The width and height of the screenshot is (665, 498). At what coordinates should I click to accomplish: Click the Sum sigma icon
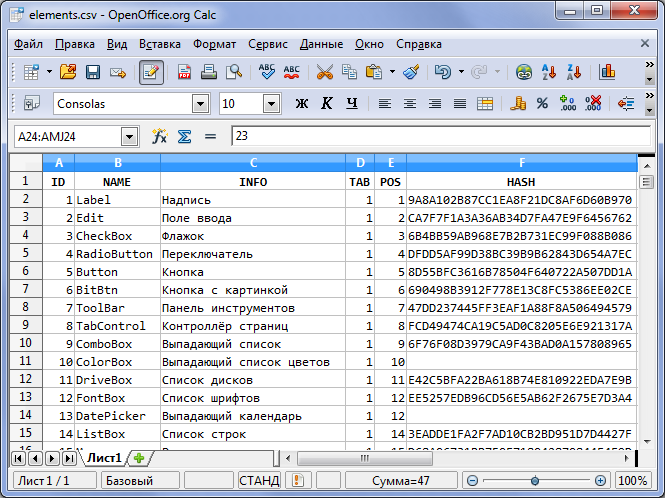coord(184,136)
